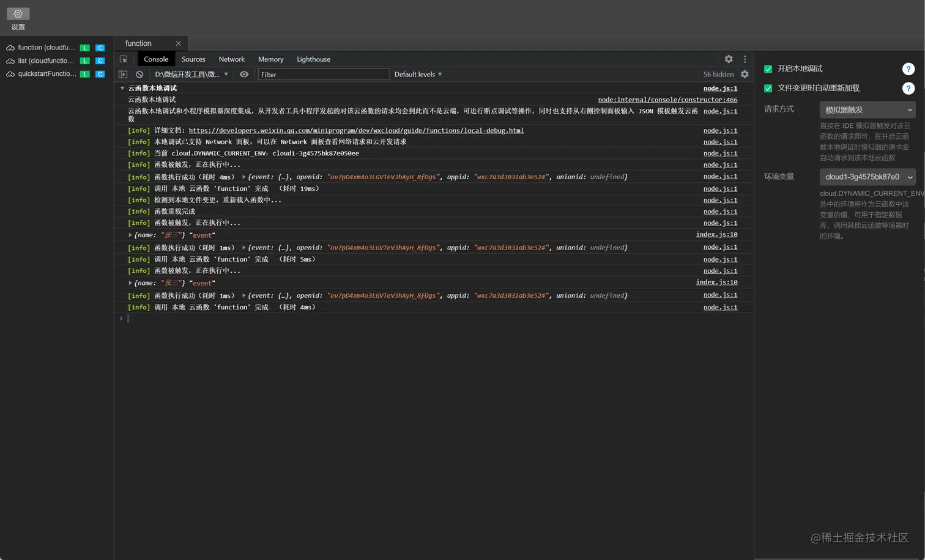Click the 函数重载完成 log message

[174, 212]
